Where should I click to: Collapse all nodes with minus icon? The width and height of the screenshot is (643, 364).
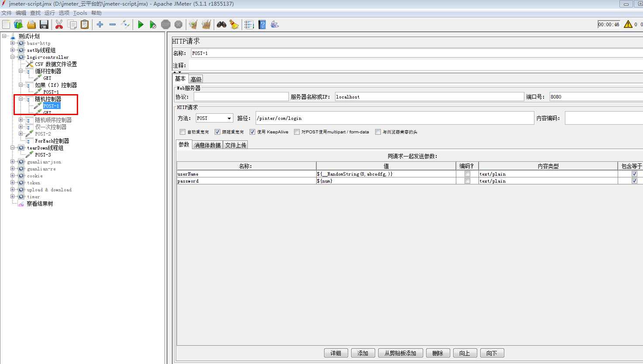click(113, 24)
